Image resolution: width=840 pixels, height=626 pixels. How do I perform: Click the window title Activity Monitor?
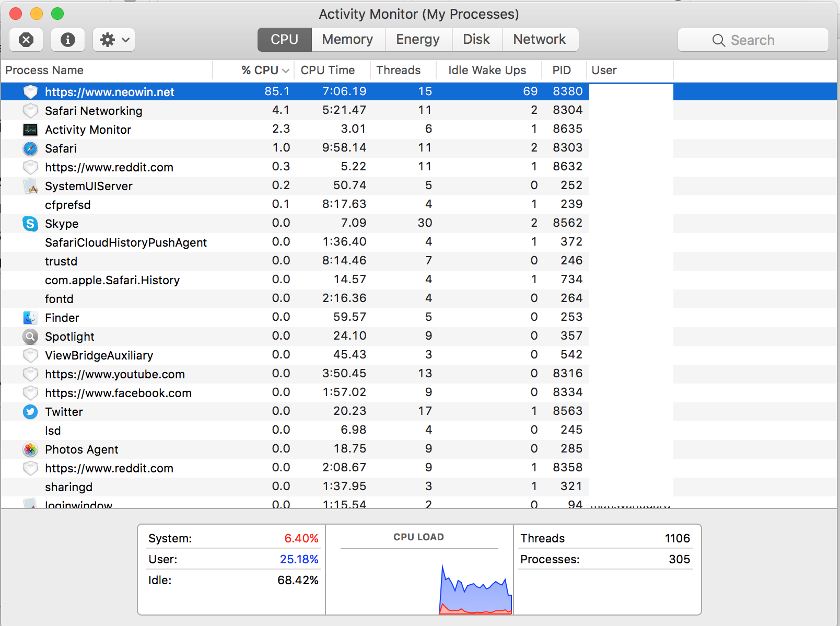[x=419, y=14]
